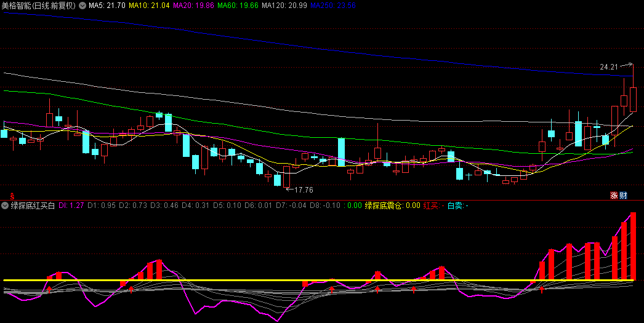Click the 美格智能(日线.前复权) title text
The height and width of the screenshot is (323, 644).
click(39, 6)
